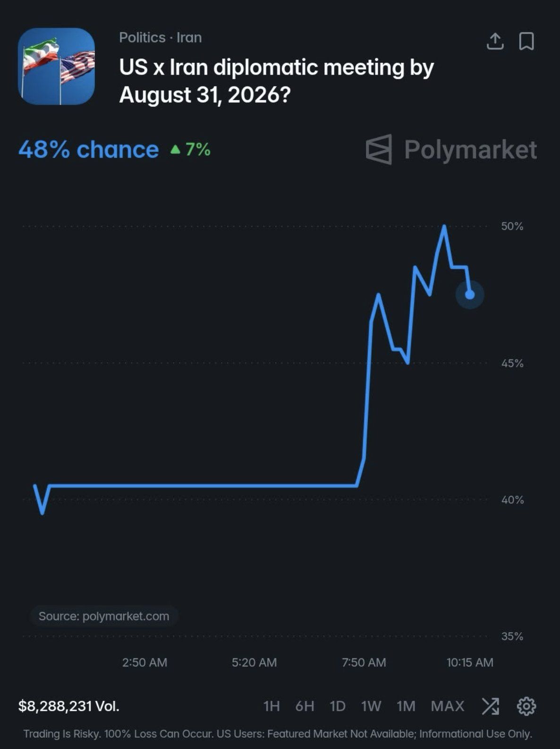Select the 6H time range
Screen dimensions: 560x749
point(305,706)
